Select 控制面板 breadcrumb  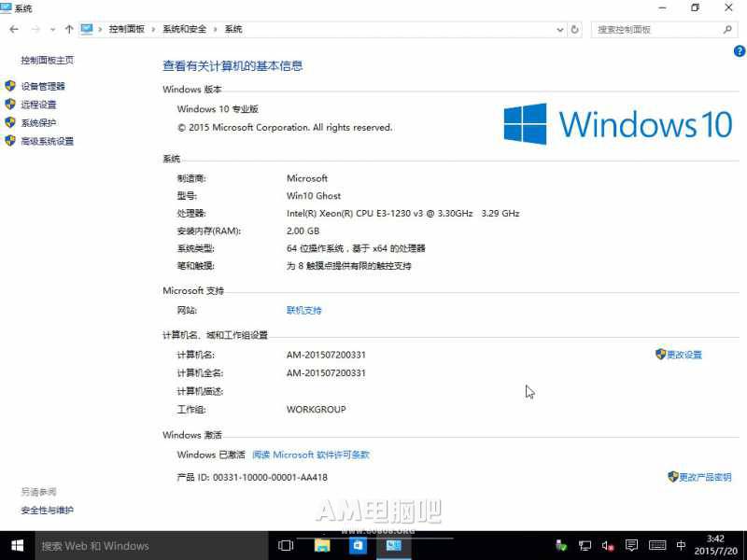point(127,29)
